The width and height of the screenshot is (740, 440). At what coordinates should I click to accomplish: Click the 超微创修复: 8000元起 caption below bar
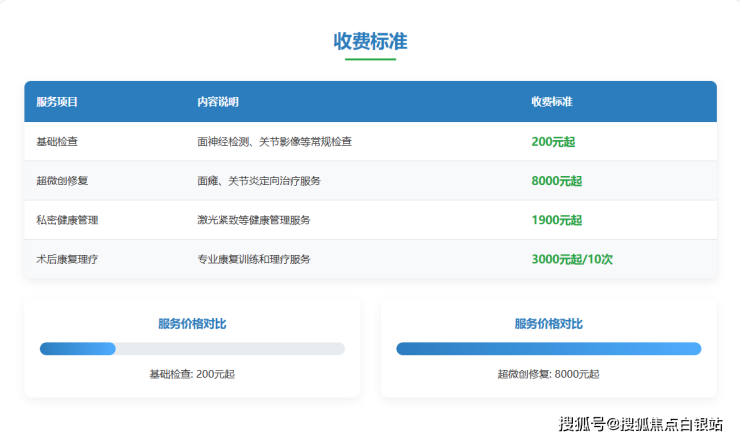(548, 374)
